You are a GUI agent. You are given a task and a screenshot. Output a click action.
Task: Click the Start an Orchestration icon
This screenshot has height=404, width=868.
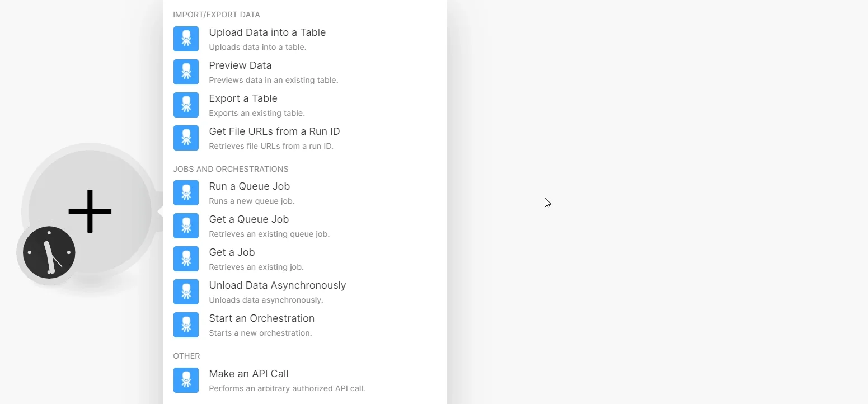(186, 325)
